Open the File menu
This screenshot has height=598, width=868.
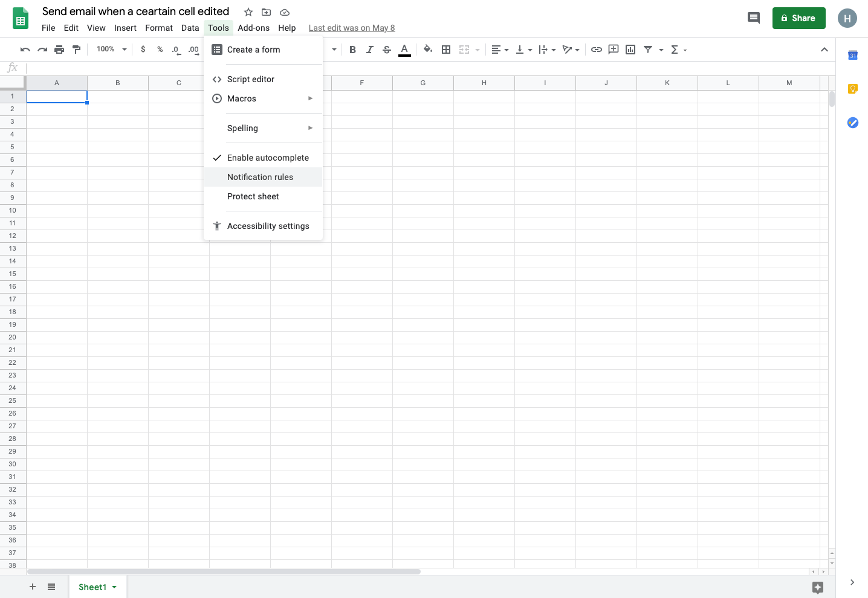pyautogui.click(x=48, y=28)
